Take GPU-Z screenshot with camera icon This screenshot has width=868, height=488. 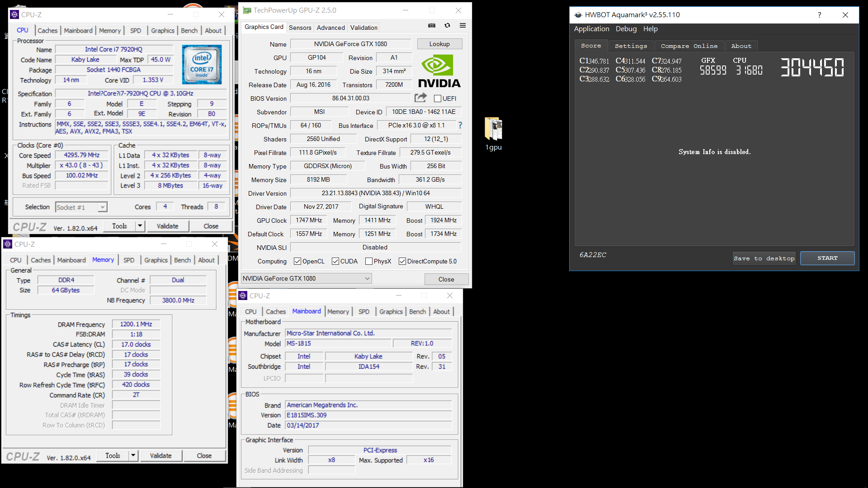432,26
